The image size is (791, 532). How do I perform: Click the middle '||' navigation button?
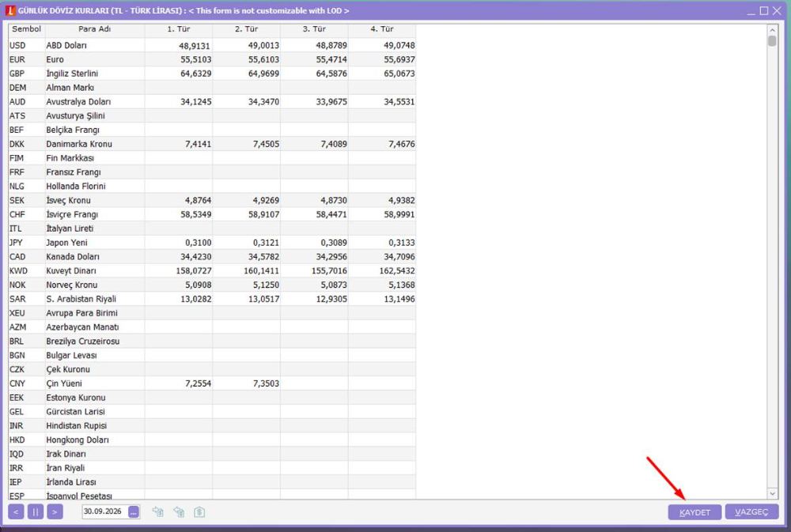[36, 511]
